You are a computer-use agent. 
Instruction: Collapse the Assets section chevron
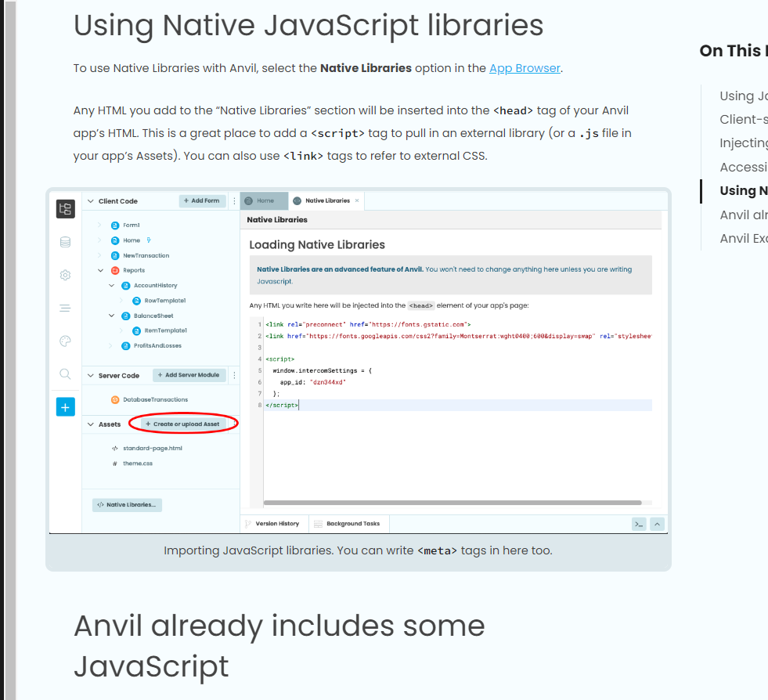pyautogui.click(x=89, y=424)
